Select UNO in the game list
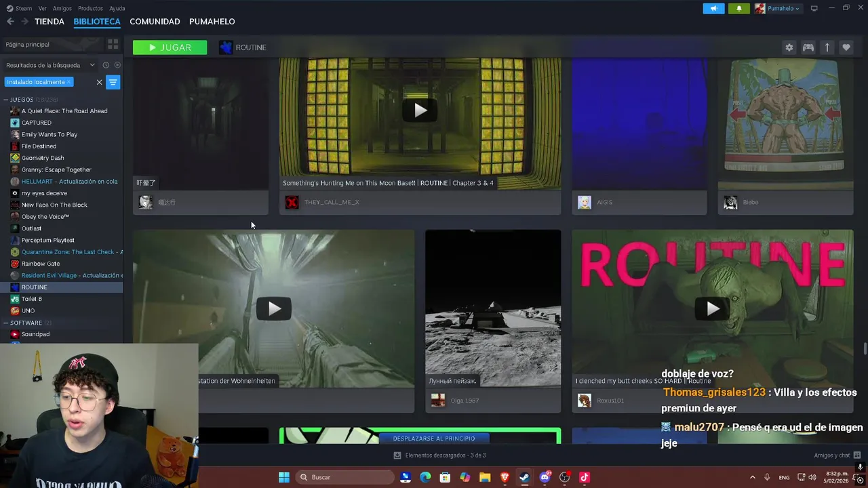Screen dimensions: 868x488 [28, 310]
